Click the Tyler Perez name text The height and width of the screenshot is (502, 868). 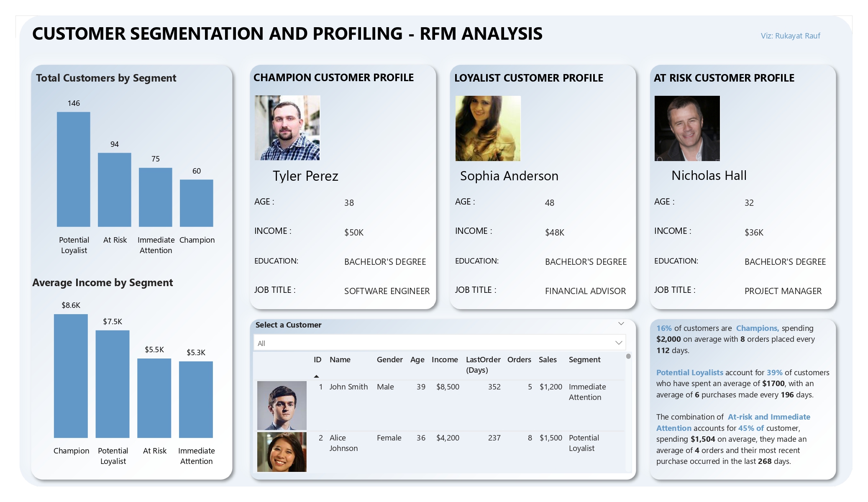305,176
